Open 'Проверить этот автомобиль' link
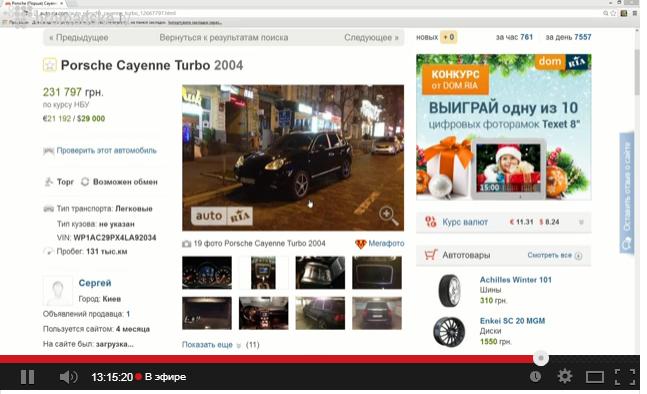The image size is (647, 394). pos(106,151)
